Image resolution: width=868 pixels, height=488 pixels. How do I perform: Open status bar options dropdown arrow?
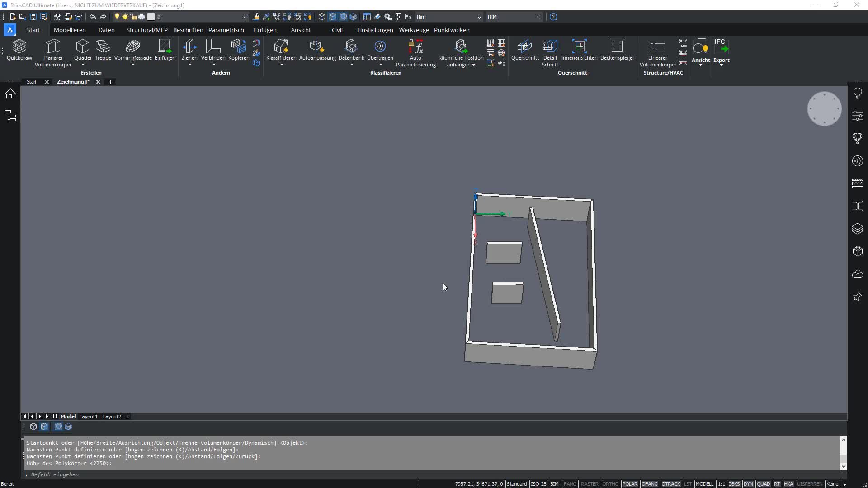pyautogui.click(x=844, y=484)
